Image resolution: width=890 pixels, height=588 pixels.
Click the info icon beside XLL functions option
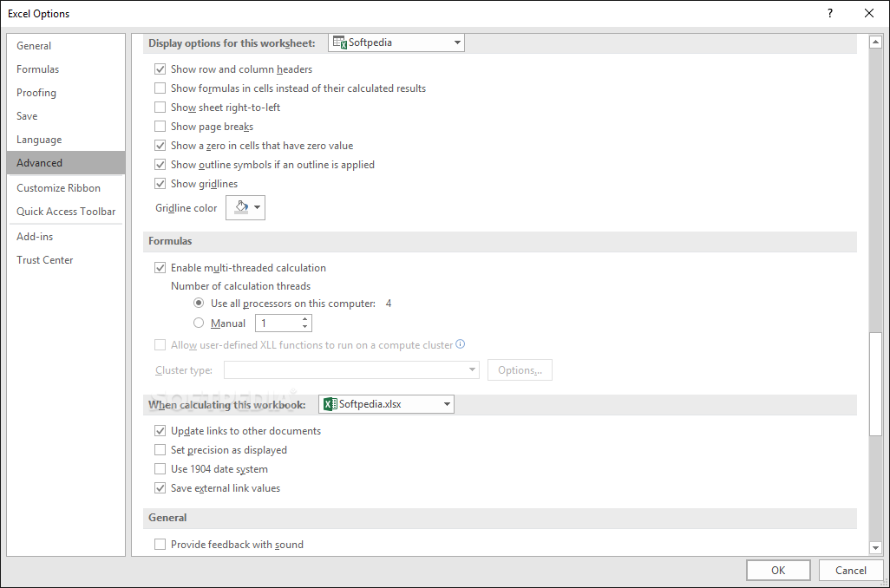pos(461,344)
